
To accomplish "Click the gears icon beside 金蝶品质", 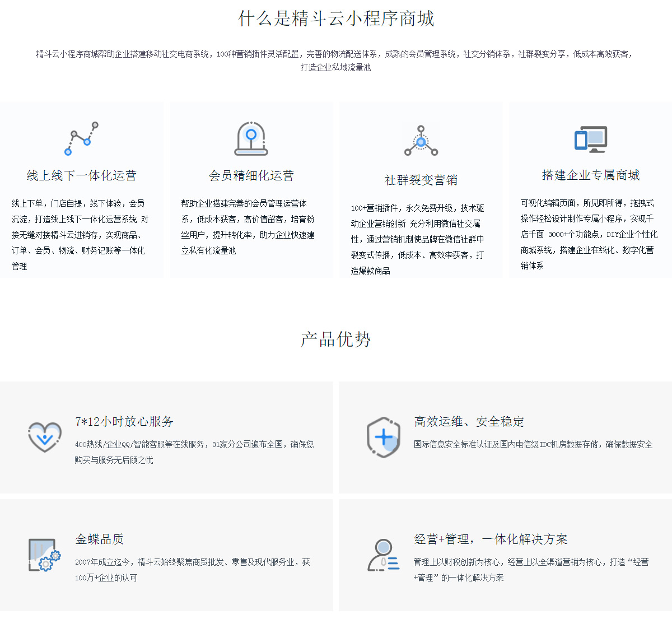I will [x=45, y=555].
